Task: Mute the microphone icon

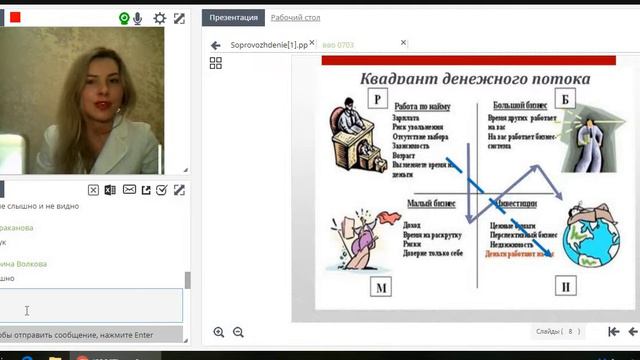Action: click(x=138, y=18)
